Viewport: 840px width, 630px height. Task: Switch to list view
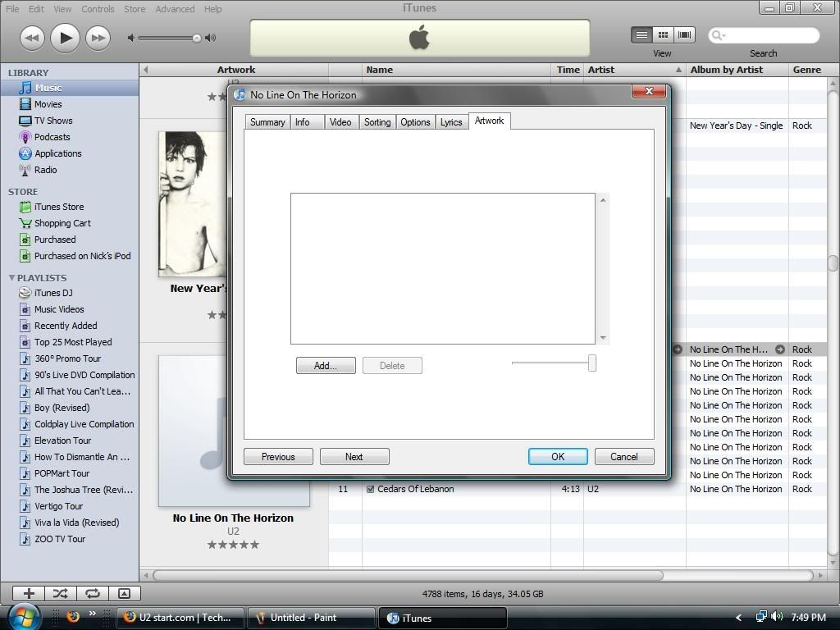tap(641, 35)
